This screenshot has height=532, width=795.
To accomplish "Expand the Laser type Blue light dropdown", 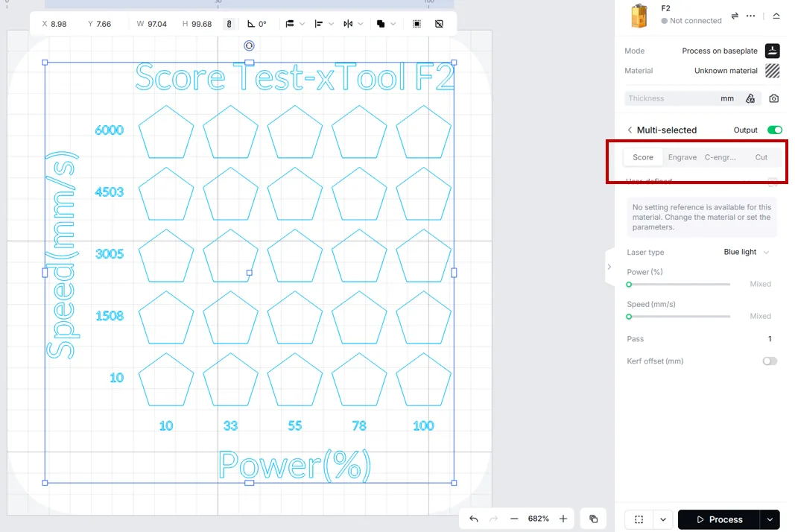I will click(747, 252).
